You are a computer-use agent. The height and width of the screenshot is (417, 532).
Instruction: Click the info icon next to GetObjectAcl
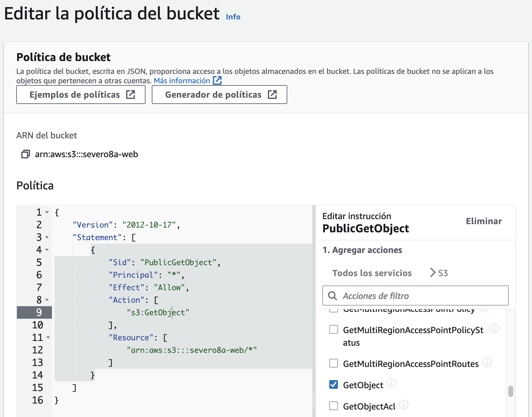(404, 404)
